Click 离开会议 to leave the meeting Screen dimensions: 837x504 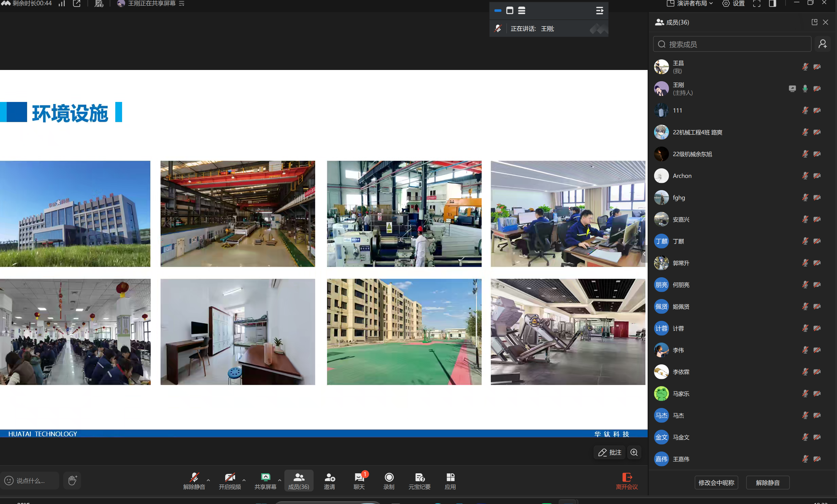coord(627,481)
